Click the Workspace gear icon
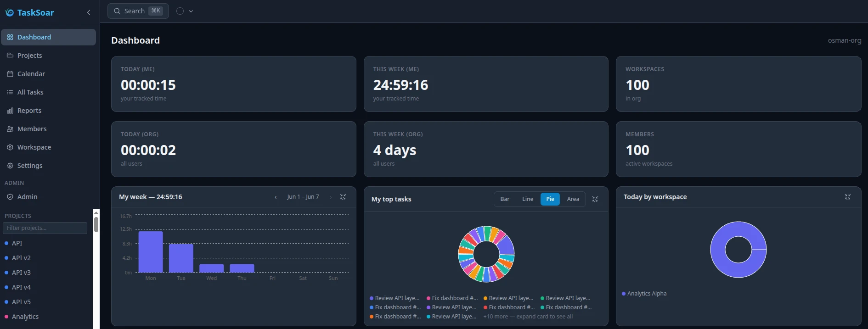868x329 pixels. click(10, 147)
